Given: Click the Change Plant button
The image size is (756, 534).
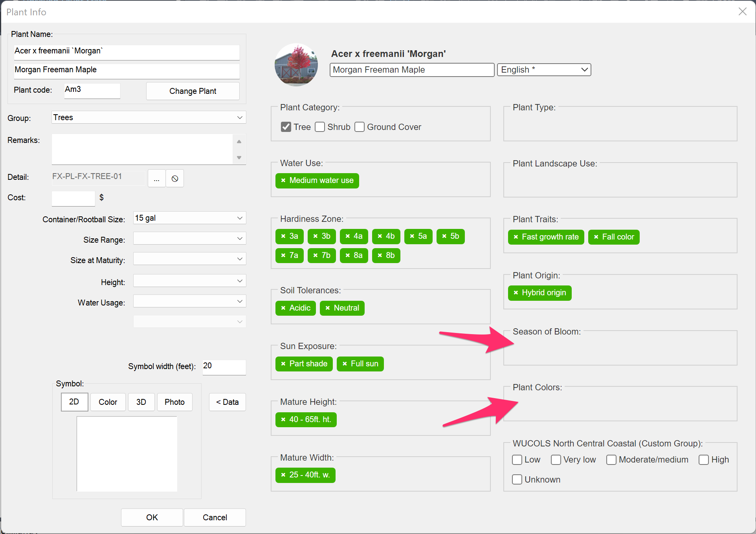Looking at the screenshot, I should tap(193, 91).
